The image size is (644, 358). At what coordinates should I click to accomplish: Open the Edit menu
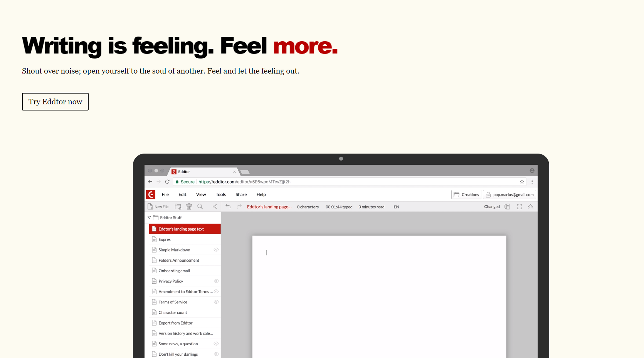(182, 194)
